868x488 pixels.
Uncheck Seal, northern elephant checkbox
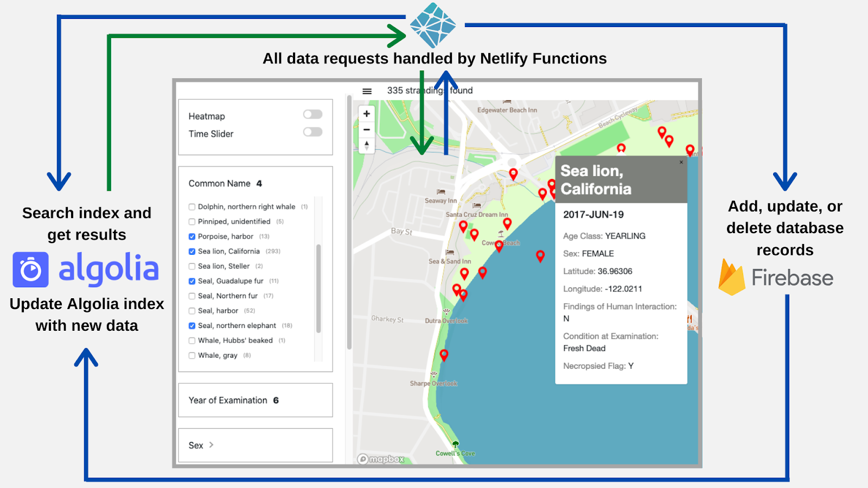pos(192,326)
